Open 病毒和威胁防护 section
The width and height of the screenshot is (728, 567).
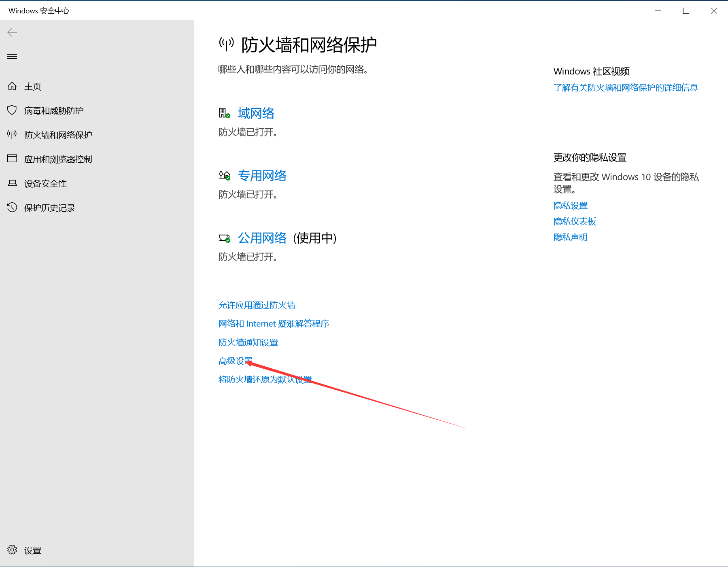pyautogui.click(x=54, y=111)
